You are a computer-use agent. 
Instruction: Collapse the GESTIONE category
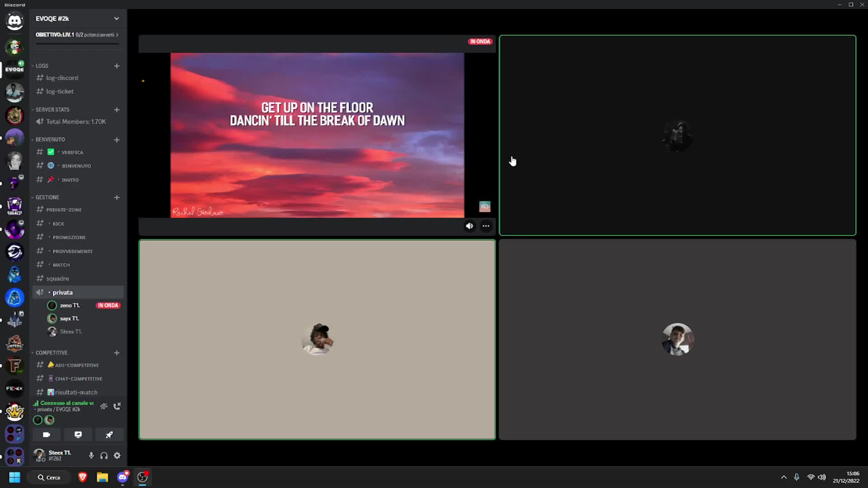(x=47, y=197)
